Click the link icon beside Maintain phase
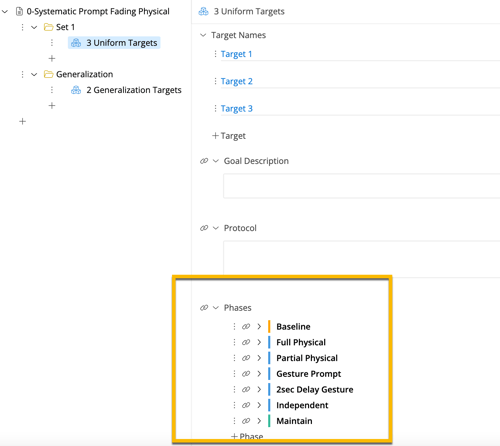The image size is (500, 446). pos(246,421)
